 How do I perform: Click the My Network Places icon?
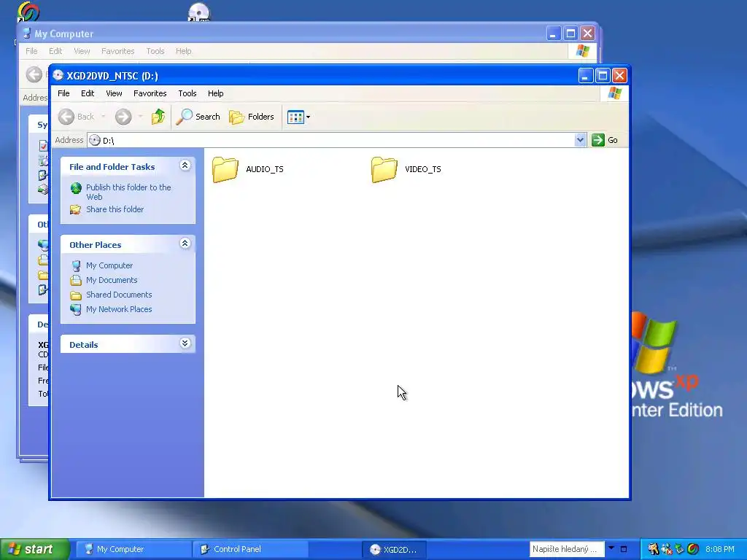[76, 309]
